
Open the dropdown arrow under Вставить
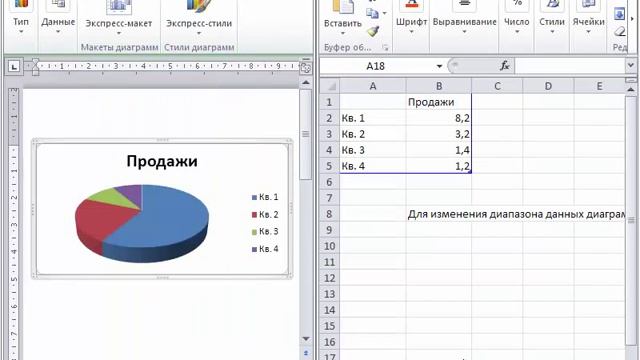pos(343,33)
